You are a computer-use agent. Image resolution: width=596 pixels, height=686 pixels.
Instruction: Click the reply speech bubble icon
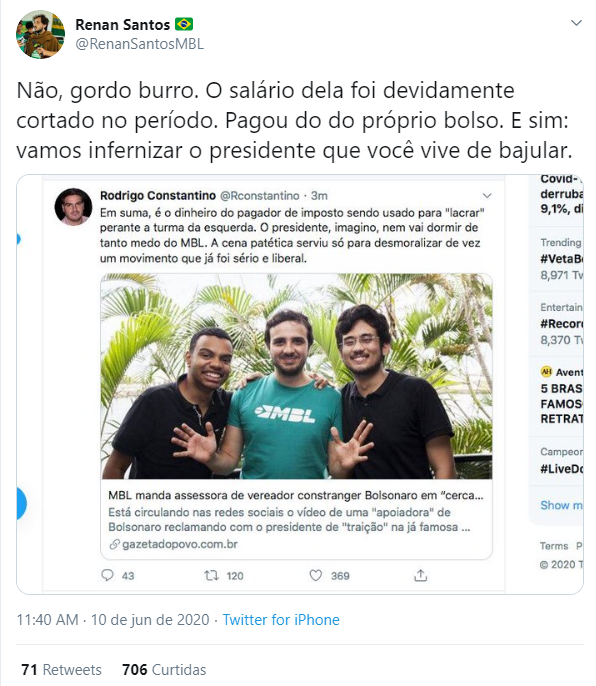(x=107, y=575)
